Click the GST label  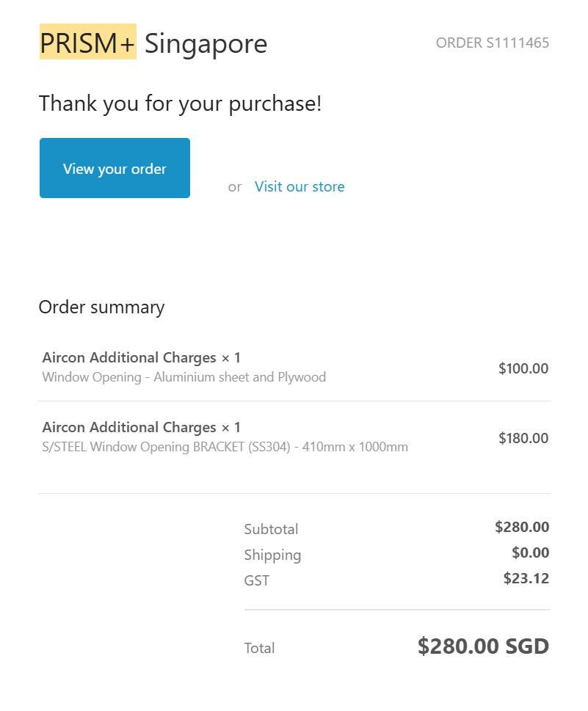[256, 580]
